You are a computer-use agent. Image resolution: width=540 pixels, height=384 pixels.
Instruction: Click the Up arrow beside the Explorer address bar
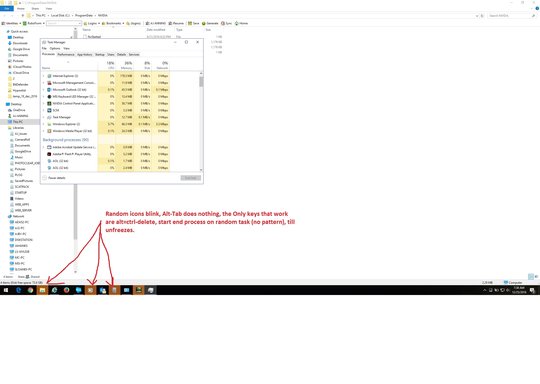23,15
